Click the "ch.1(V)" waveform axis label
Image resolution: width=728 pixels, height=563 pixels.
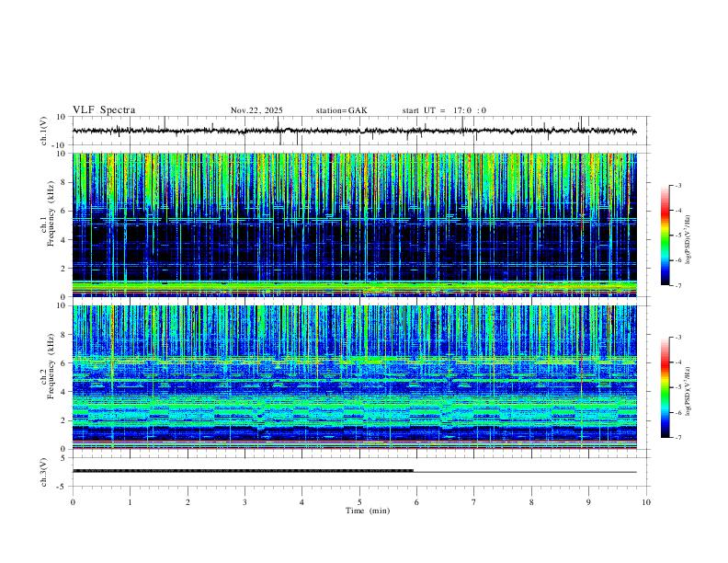[x=44, y=131]
